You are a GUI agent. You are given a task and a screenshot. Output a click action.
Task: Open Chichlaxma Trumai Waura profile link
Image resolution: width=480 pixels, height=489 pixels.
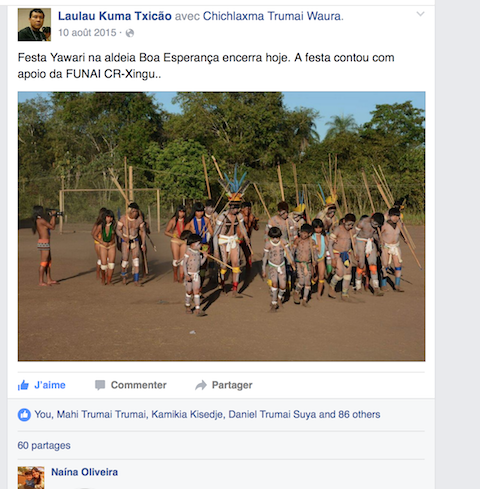[272, 16]
